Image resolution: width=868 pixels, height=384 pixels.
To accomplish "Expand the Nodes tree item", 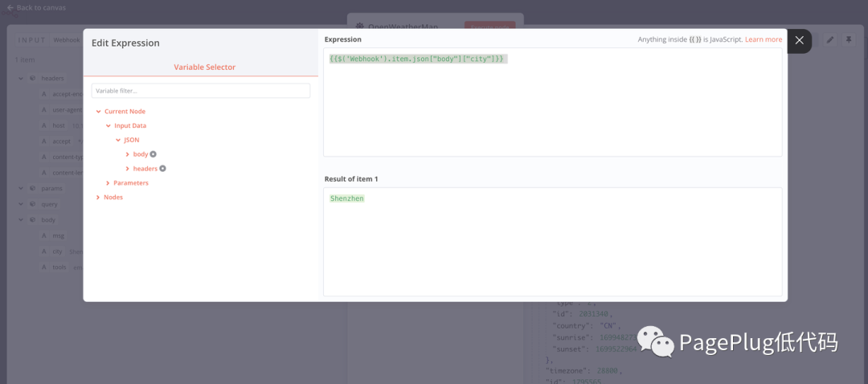I will (98, 198).
